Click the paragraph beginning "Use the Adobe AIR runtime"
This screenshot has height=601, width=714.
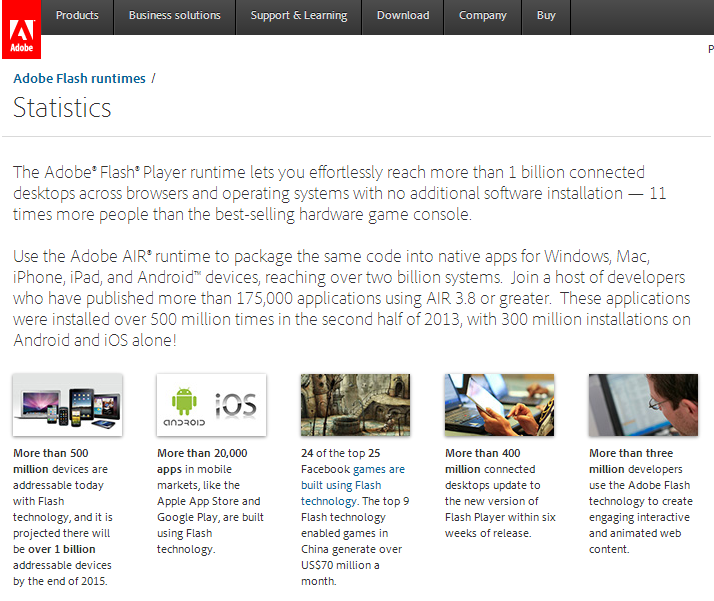click(352, 298)
